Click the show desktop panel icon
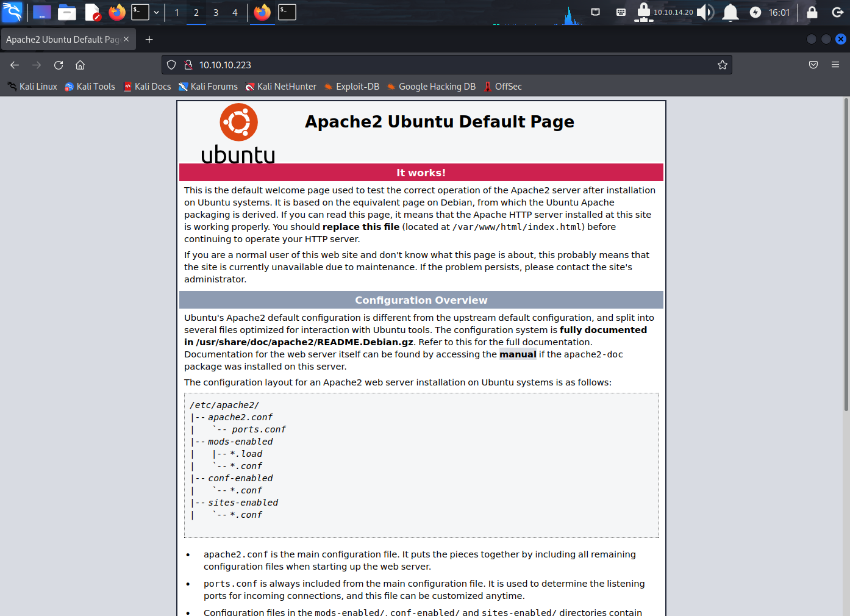This screenshot has height=616, width=850. 41,12
